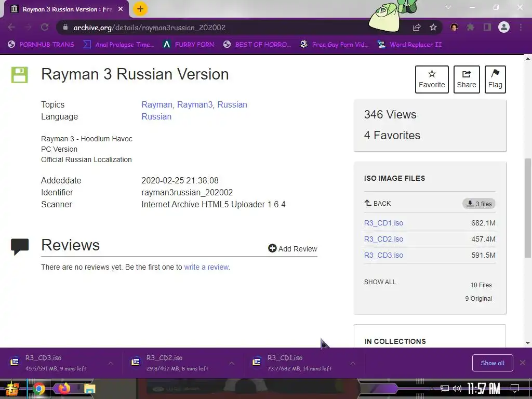Open a new browser tab

(140, 9)
